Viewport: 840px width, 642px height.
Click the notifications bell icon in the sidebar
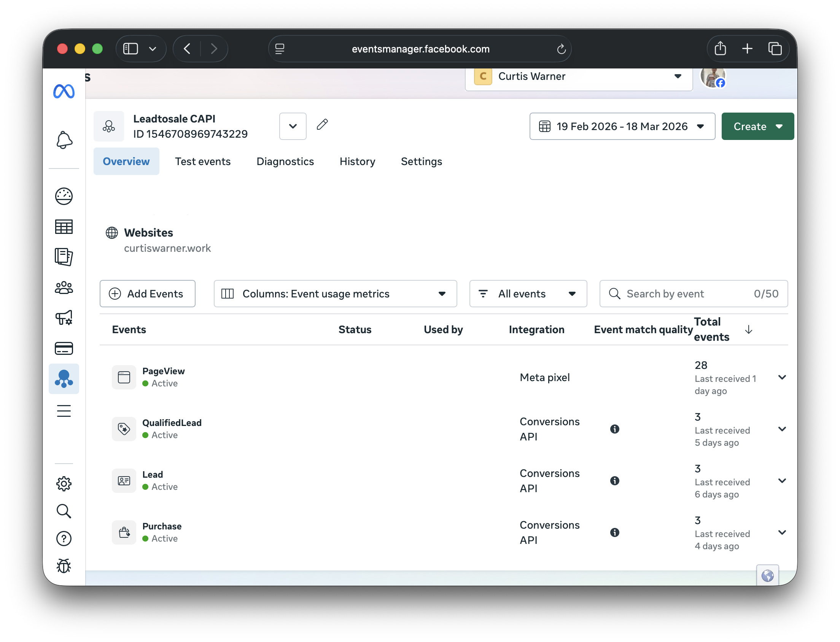click(64, 140)
